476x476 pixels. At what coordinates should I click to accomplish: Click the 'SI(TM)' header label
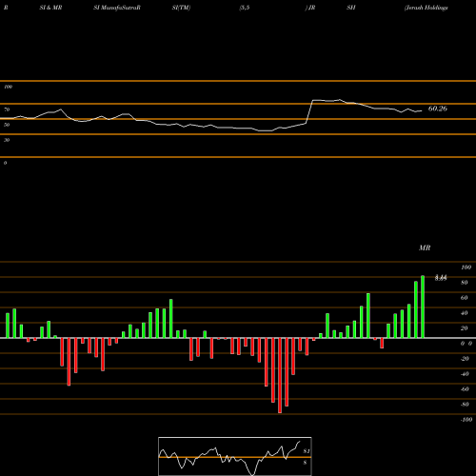coord(181,8)
